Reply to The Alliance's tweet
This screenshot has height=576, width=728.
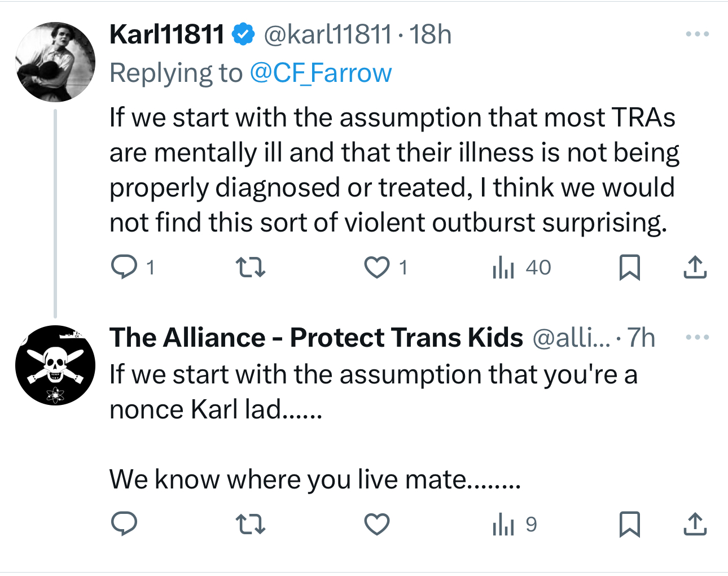click(124, 524)
